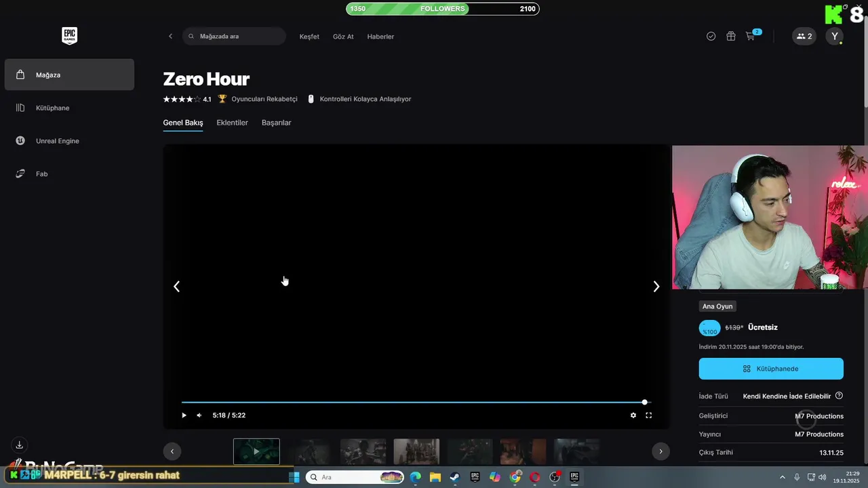
Task: Show previous media with left carousel arrow
Action: coord(176,287)
